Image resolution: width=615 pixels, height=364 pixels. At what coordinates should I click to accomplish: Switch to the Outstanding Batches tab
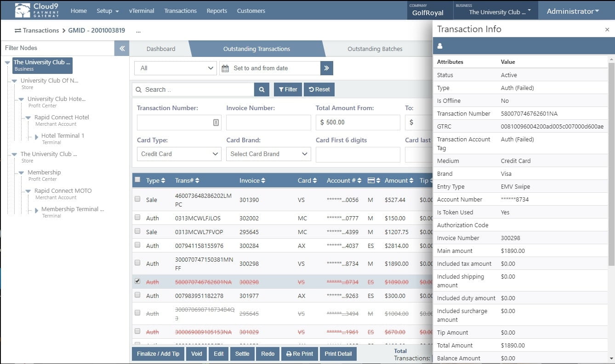(375, 49)
